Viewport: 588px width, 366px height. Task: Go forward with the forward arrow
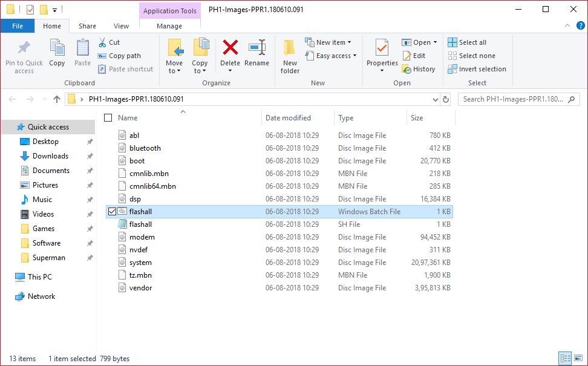coord(30,99)
